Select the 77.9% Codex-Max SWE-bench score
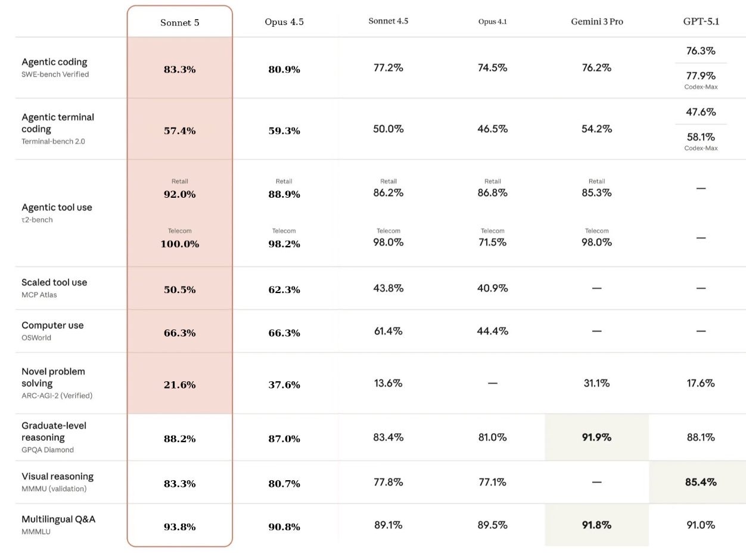The image size is (746, 560). point(701,76)
